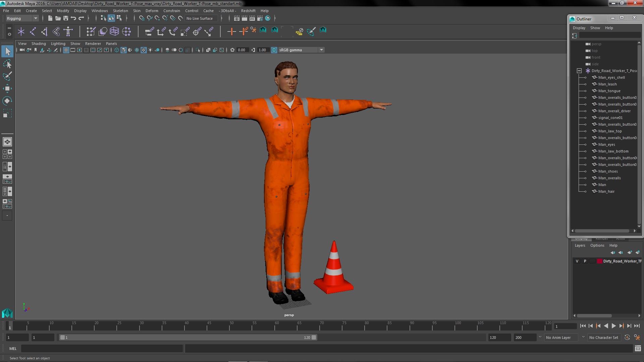Pick the Rotate tool in the toolbox
The width and height of the screenshot is (644, 362).
click(7, 101)
